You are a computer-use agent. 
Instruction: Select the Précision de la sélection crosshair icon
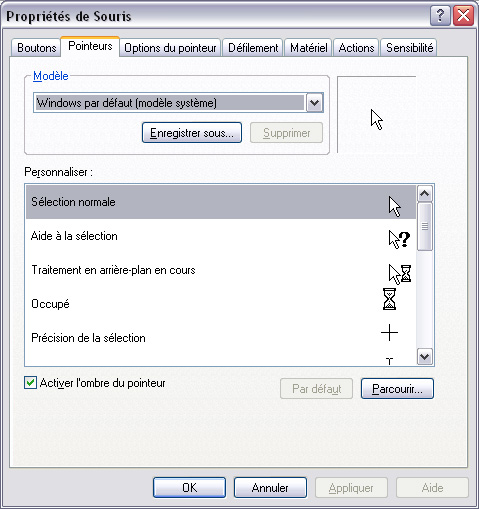point(389,333)
